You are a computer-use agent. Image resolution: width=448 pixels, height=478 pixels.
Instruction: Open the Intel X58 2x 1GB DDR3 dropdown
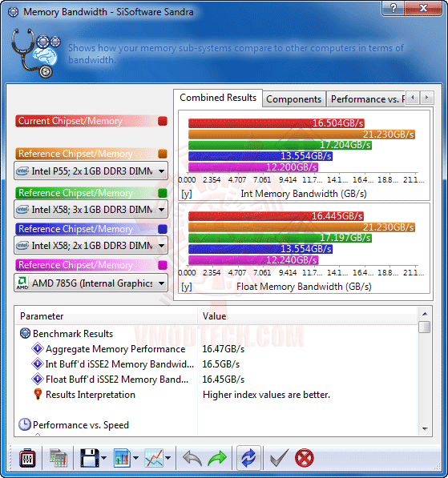[91, 245]
